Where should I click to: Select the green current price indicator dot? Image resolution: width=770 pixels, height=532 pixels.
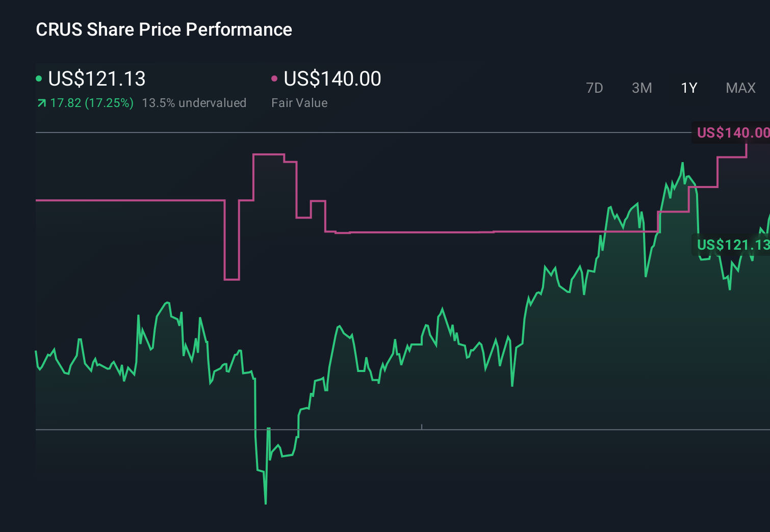(39, 77)
